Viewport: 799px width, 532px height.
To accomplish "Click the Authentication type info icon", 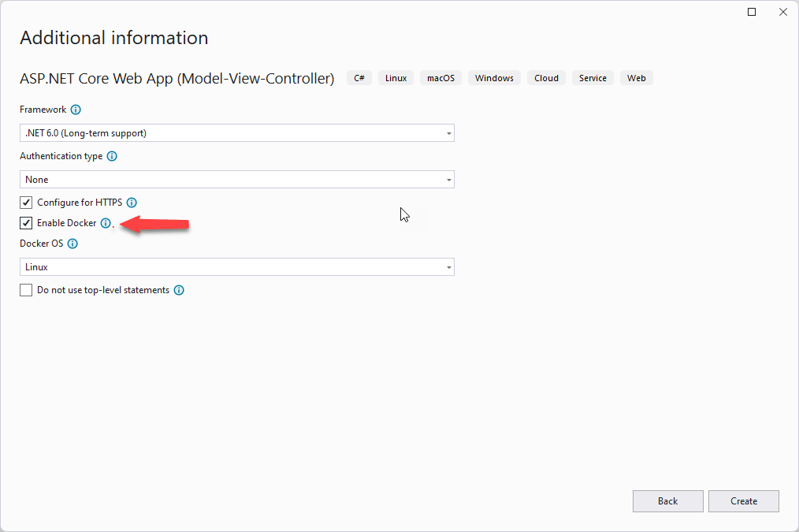I will (x=112, y=156).
